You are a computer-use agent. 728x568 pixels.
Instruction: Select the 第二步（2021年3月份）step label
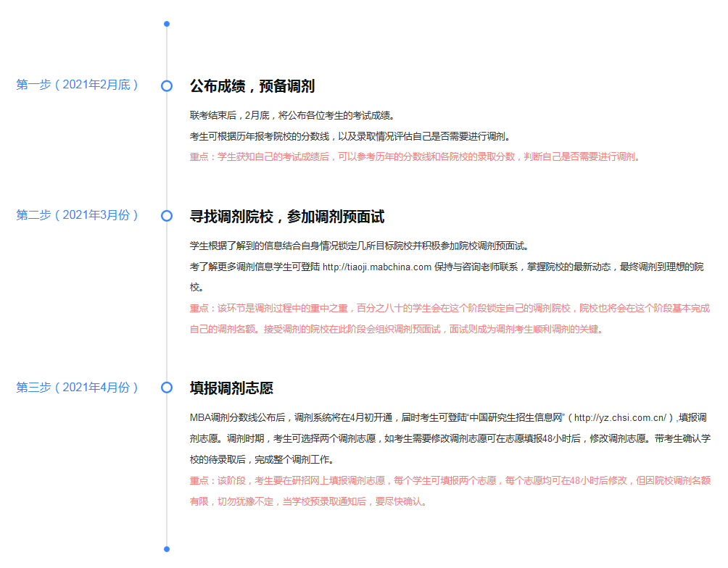tap(78, 215)
